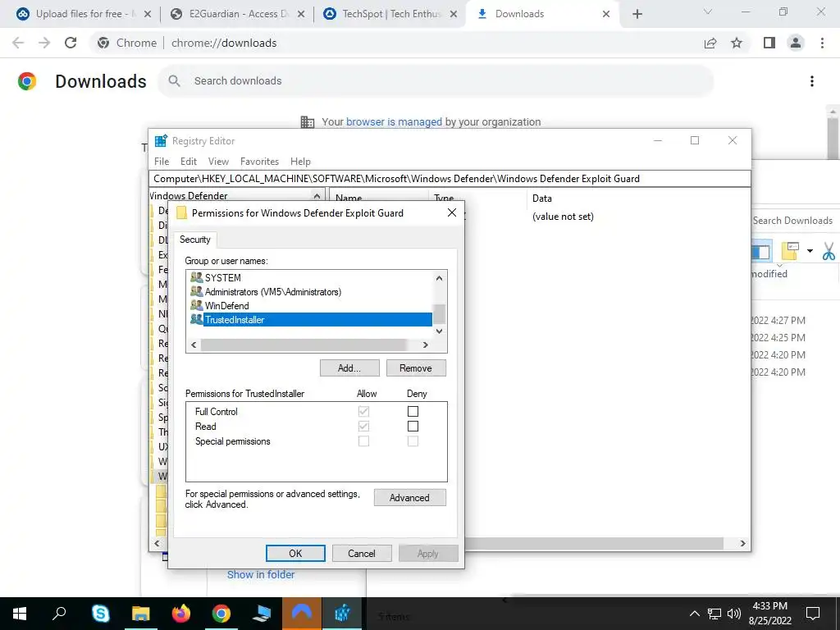Open the View menu in Registry Editor

coord(218,162)
